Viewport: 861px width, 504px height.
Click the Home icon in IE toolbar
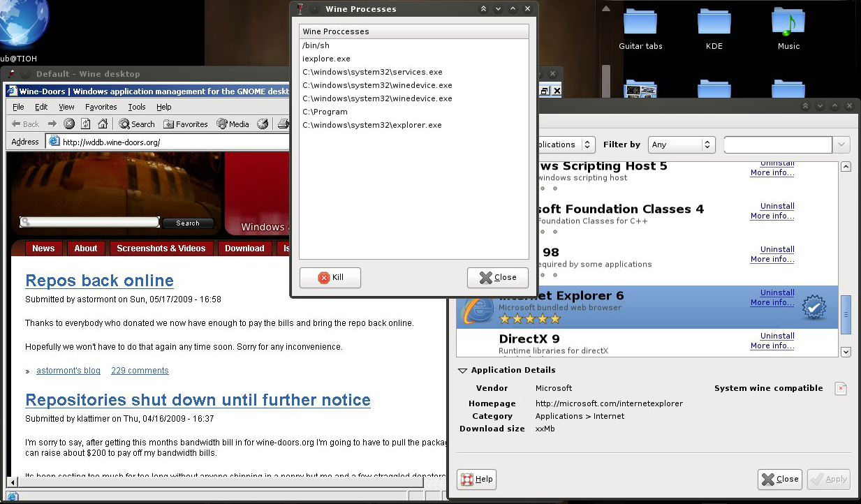click(103, 124)
